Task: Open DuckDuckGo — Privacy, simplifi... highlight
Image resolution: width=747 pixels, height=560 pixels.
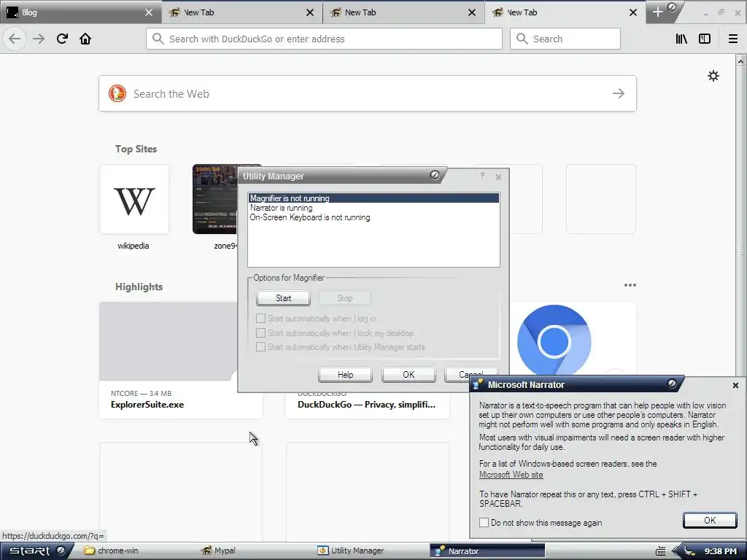Action: point(368,405)
